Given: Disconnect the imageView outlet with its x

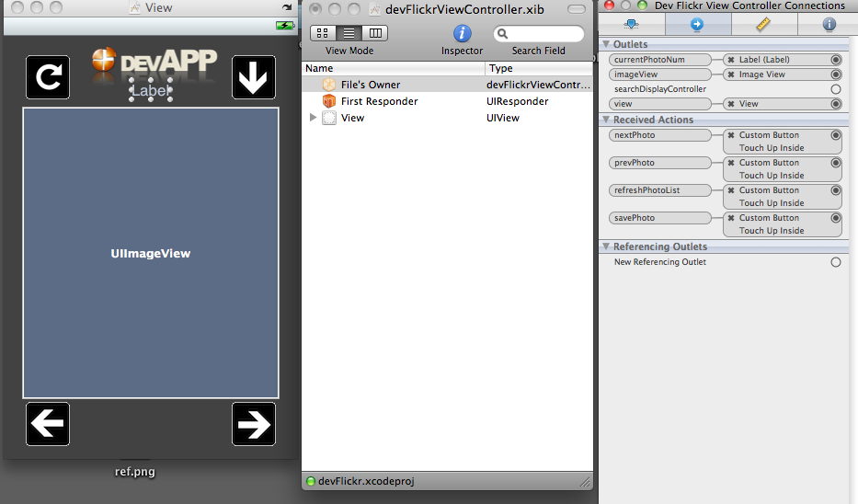Looking at the screenshot, I should click(x=731, y=74).
